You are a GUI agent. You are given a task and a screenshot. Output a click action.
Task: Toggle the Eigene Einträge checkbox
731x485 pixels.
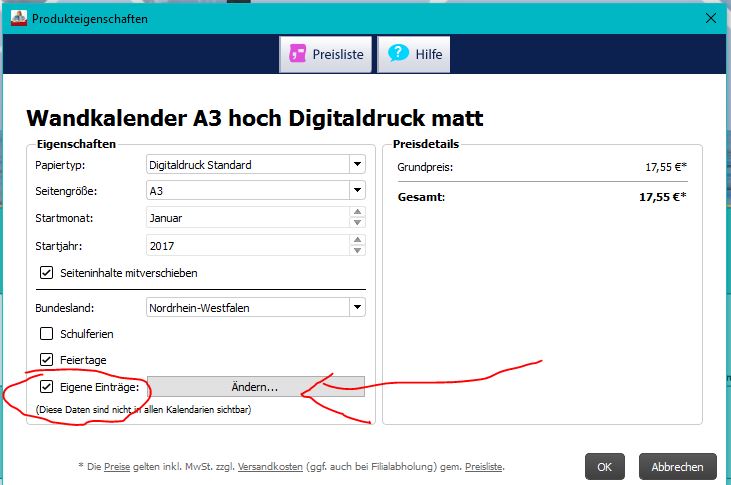tap(46, 387)
